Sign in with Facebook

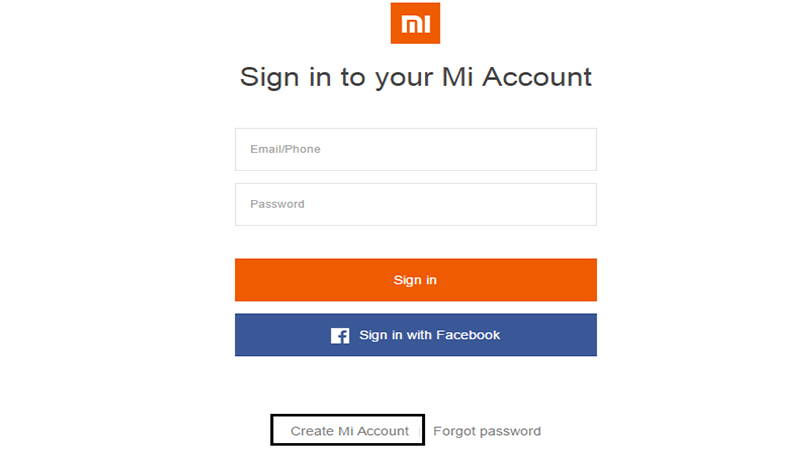[x=415, y=335]
